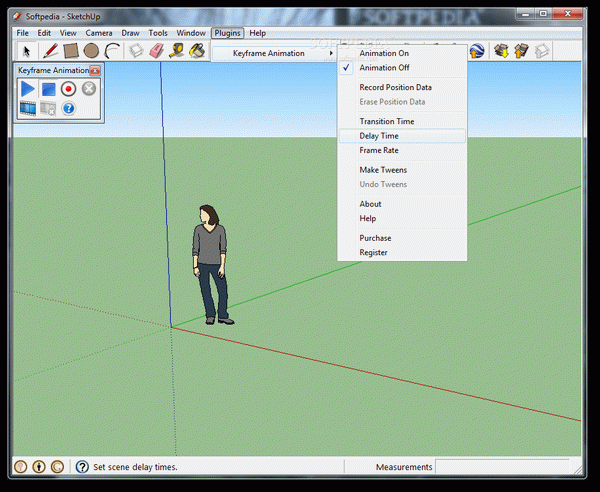
Task: Click the Get Models download icon
Action: [501, 51]
